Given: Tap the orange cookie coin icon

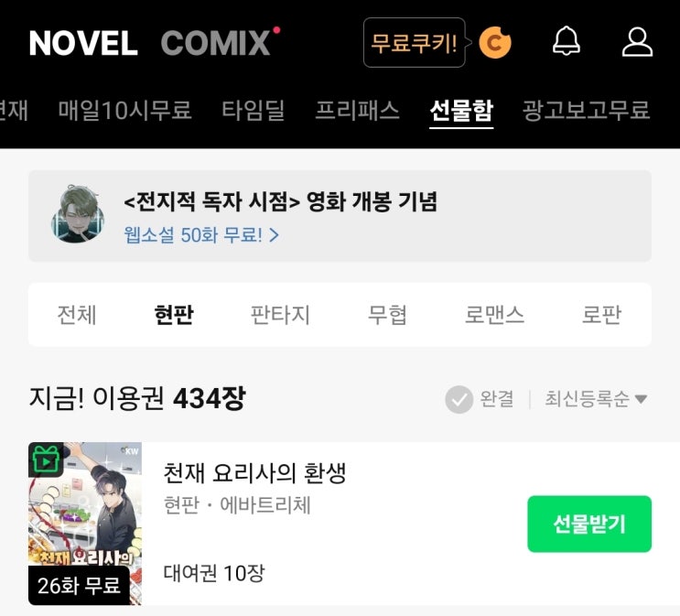Looking at the screenshot, I should (x=495, y=42).
